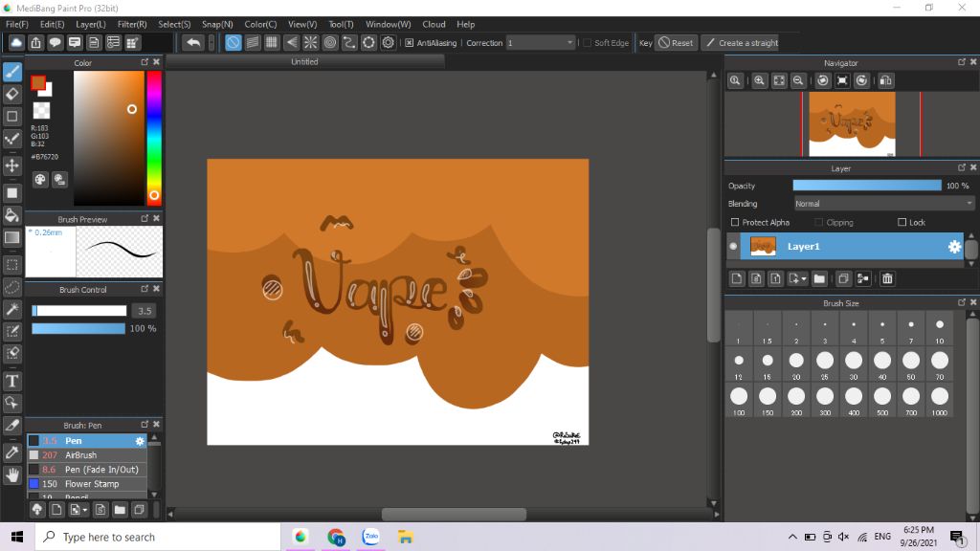The height and width of the screenshot is (551, 980).
Task: Click the layer Opacity slider
Action: point(867,186)
